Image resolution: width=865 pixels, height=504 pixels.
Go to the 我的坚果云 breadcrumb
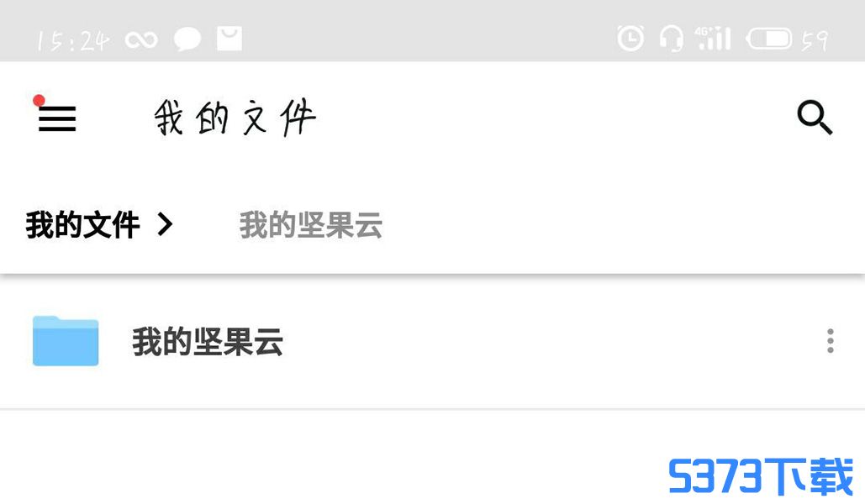[x=310, y=225]
